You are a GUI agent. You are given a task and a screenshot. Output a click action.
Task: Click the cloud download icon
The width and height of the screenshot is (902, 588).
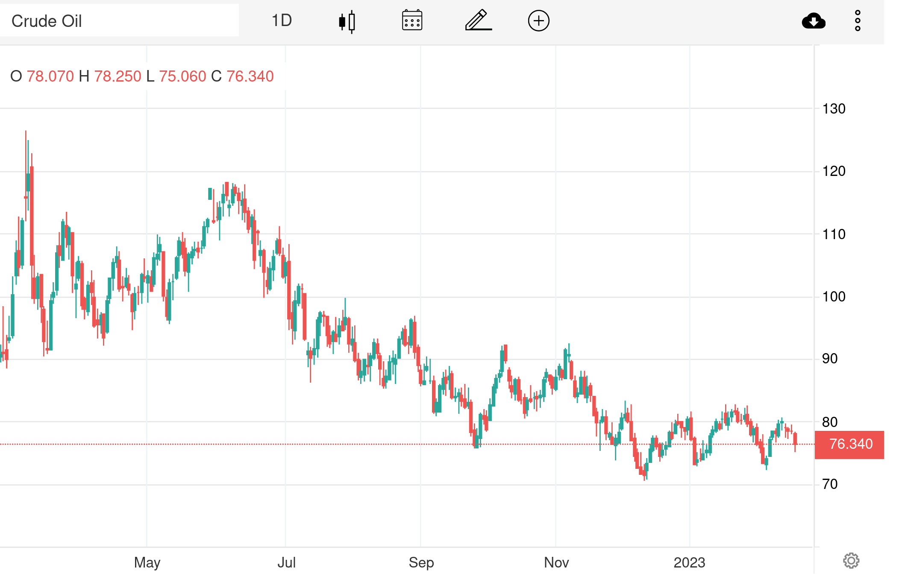coord(813,20)
